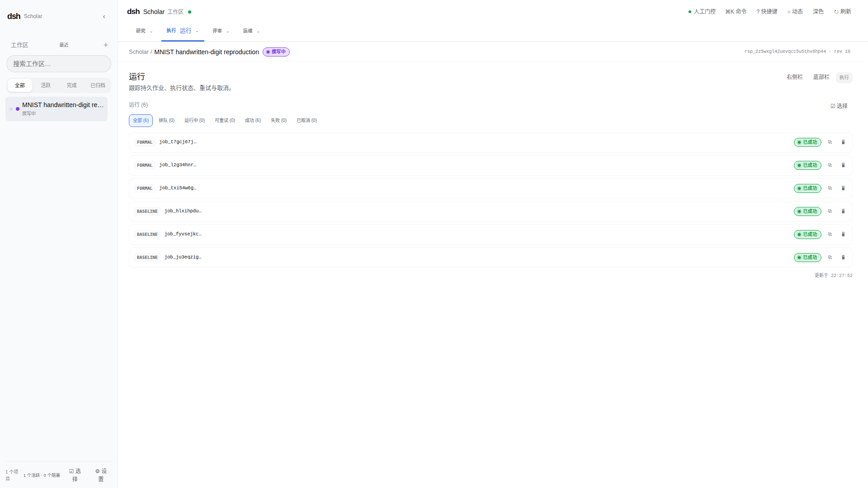Toggle 右侧栏 right sidebar
The image size is (868, 488).
[795, 77]
